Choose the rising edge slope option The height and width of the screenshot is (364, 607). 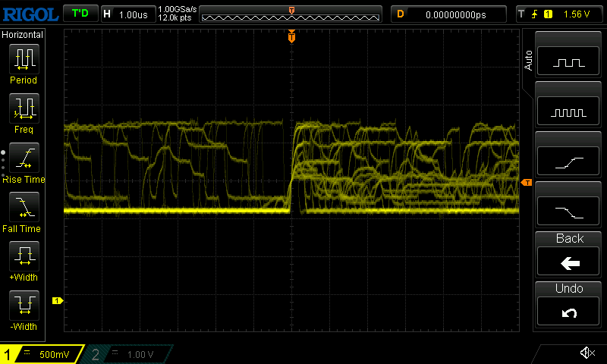(569, 162)
